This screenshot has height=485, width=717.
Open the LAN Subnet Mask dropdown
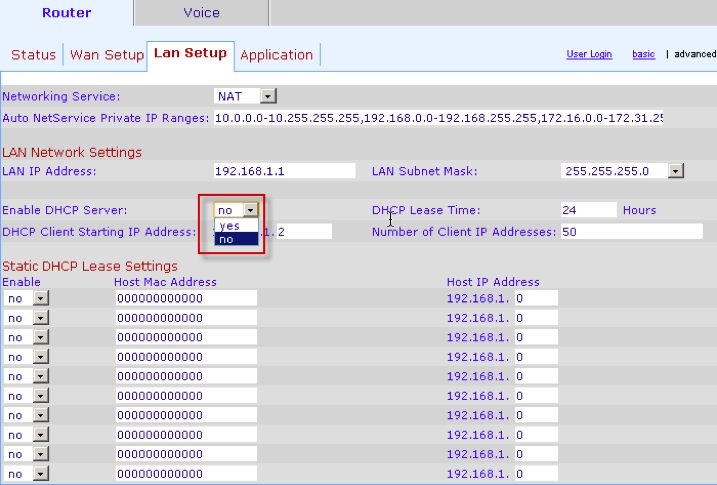point(675,171)
